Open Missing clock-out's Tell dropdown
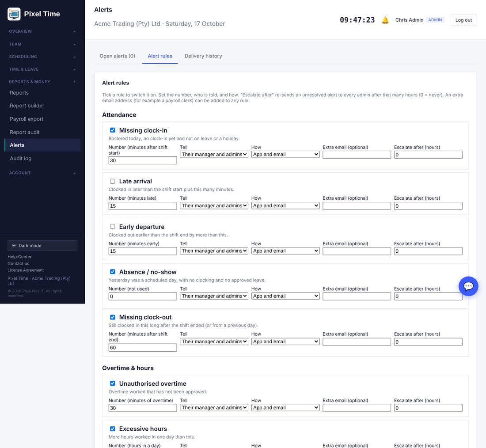Image resolution: width=486 pixels, height=448 pixels. [214, 342]
